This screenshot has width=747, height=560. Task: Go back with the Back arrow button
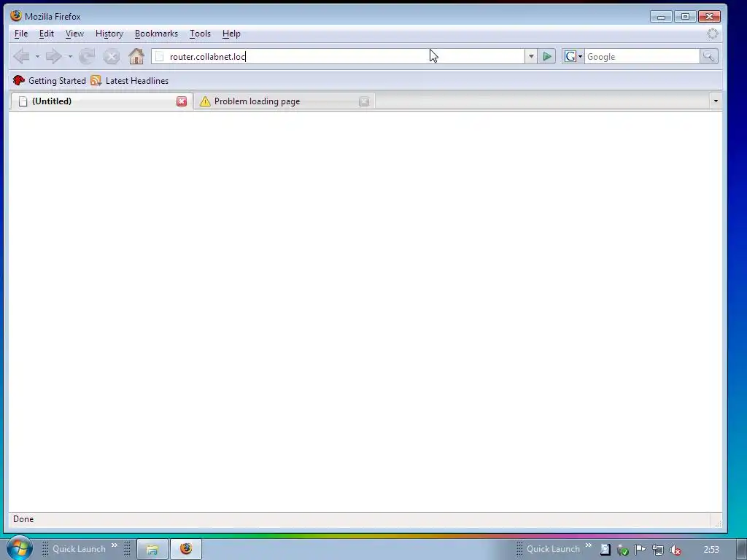(x=21, y=57)
